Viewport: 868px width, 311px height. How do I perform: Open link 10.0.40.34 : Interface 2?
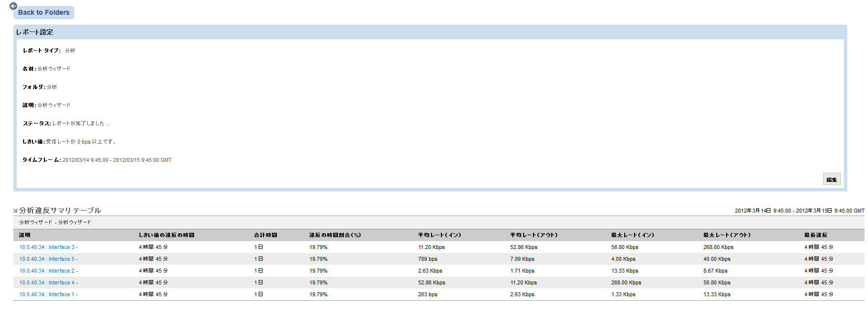(x=48, y=271)
